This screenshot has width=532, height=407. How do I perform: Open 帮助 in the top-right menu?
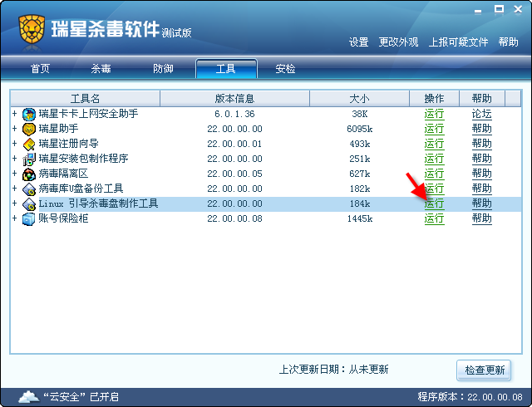pyautogui.click(x=508, y=42)
